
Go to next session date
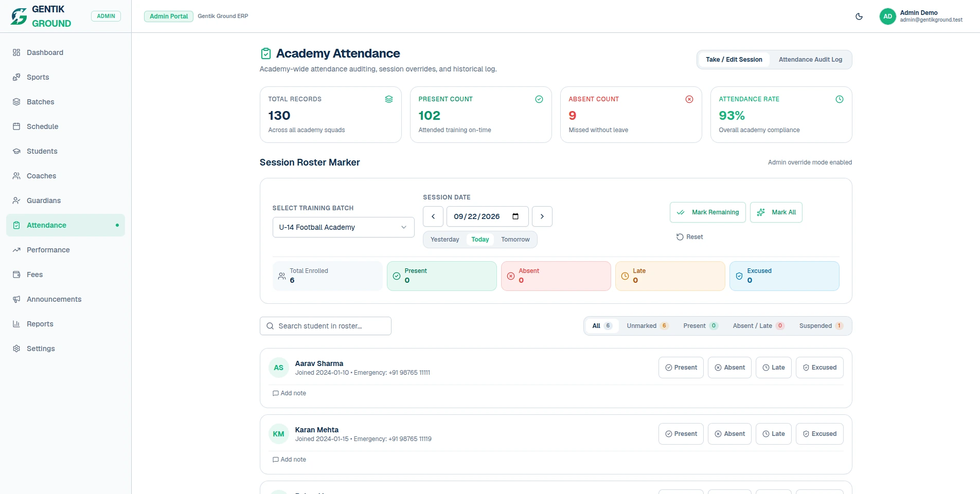[x=542, y=216]
